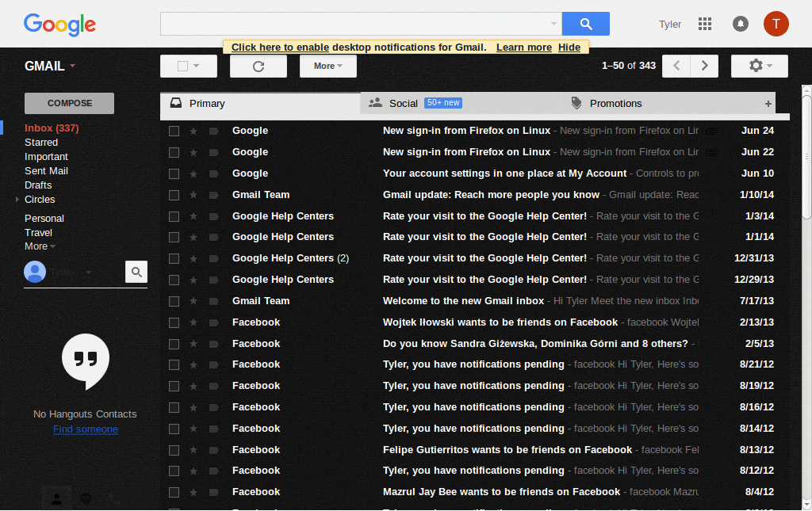Screen dimensions: 812x511
Task: Open the notifications bell icon
Action: point(741,24)
